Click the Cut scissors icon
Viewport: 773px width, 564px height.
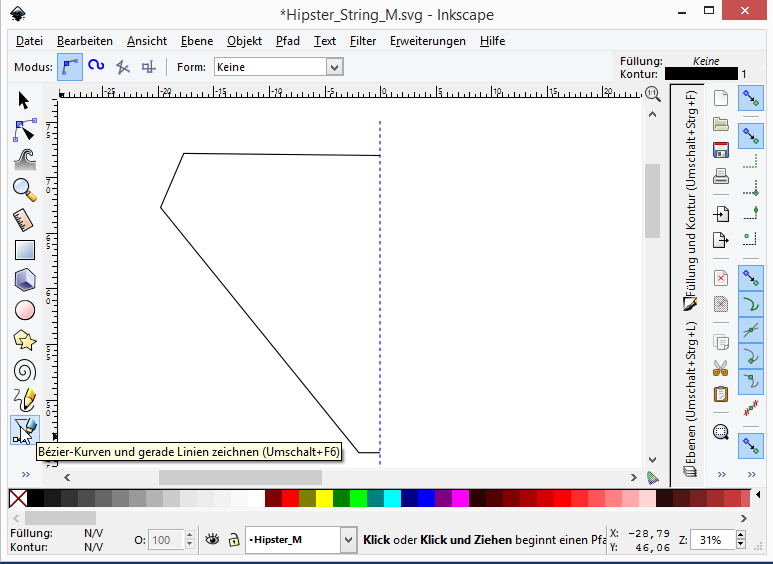tap(720, 368)
